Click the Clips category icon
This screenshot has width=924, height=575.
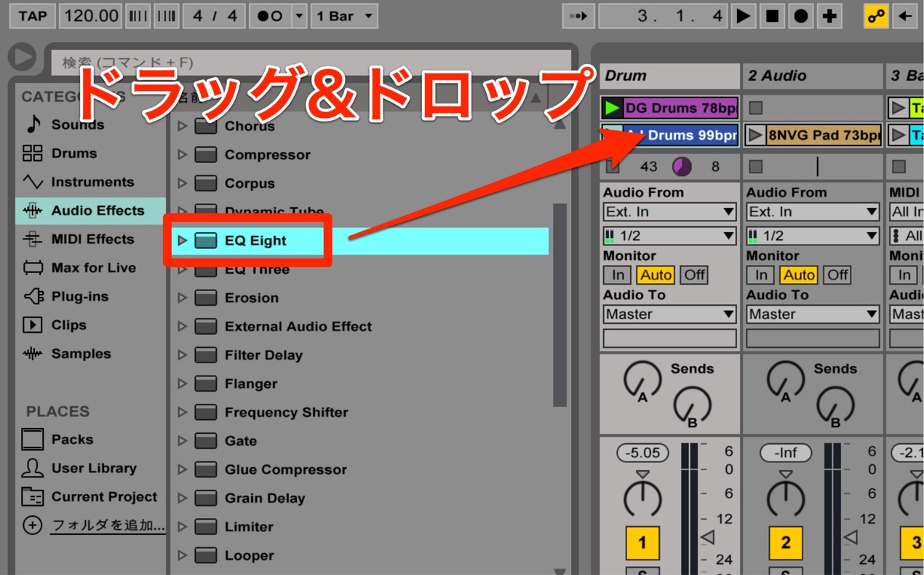pyautogui.click(x=33, y=325)
